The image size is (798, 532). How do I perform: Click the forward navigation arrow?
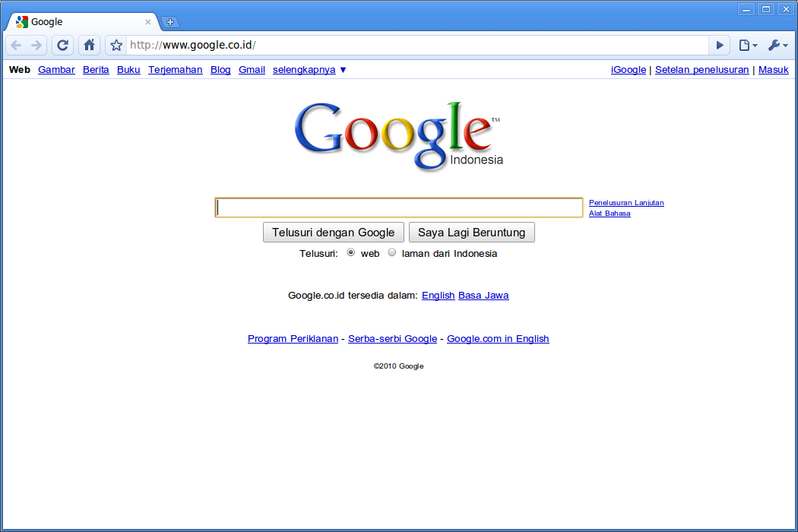37,45
